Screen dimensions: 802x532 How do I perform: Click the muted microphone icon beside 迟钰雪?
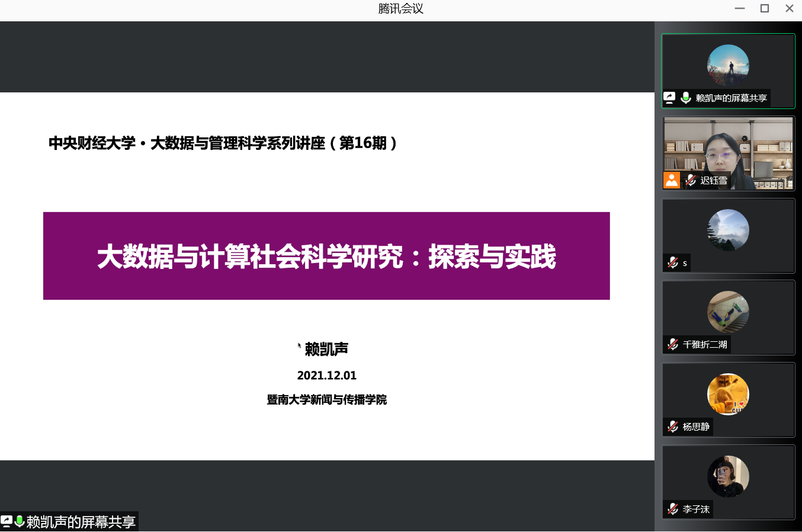(x=691, y=180)
